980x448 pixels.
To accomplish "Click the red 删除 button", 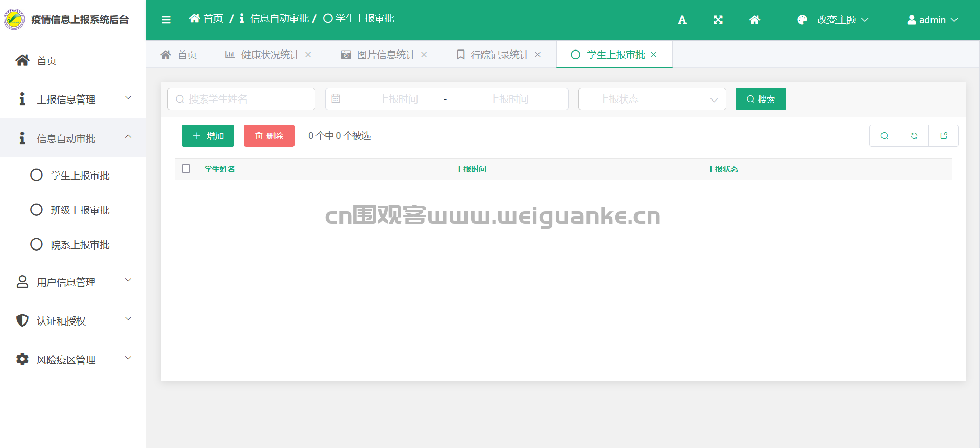I will coord(269,136).
